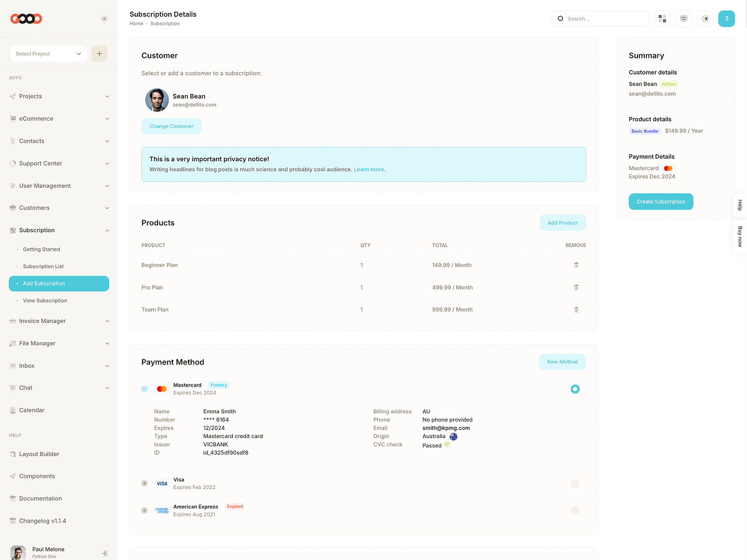
Task: Select the Mastercard payment radio button
Action: pyautogui.click(x=575, y=389)
